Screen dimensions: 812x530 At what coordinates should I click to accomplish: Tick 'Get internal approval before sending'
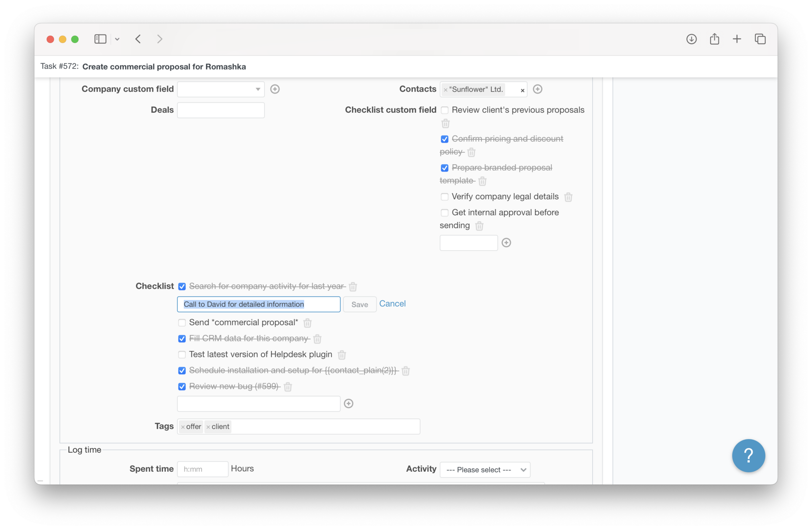click(x=445, y=213)
